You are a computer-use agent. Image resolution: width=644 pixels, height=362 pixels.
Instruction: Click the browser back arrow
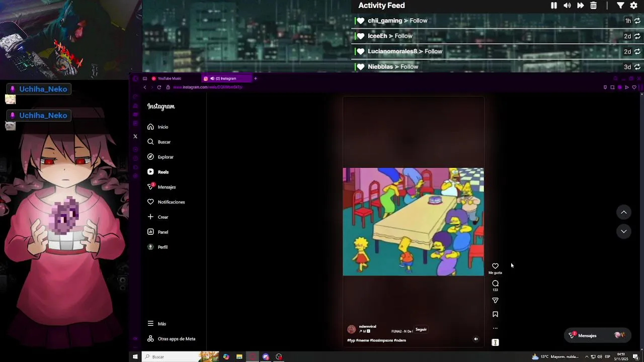(x=145, y=87)
